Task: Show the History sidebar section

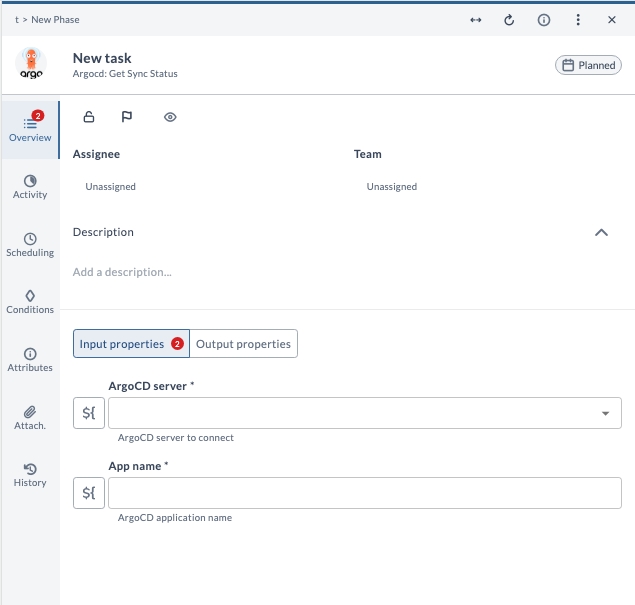Action: coord(30,475)
